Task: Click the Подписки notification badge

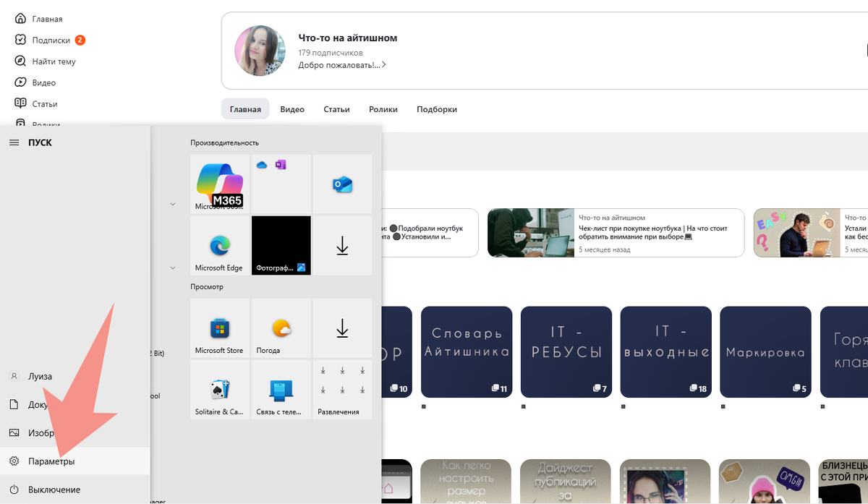Action: coord(80,40)
